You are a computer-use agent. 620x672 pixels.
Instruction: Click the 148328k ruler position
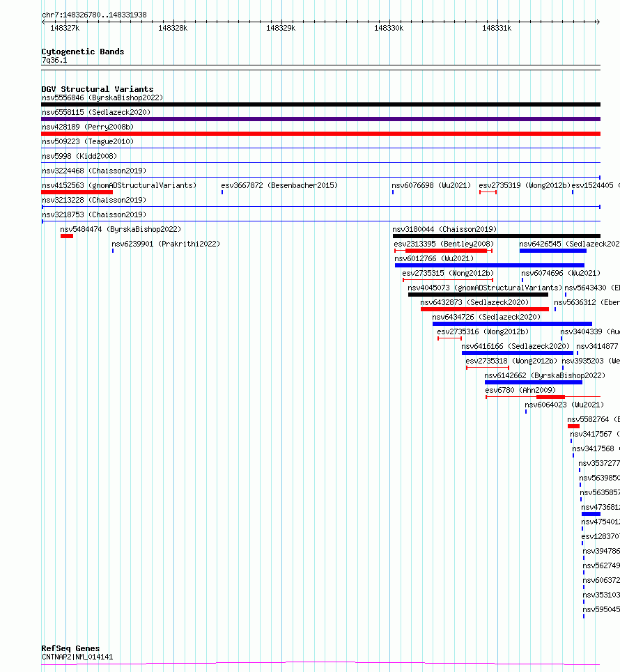point(173,28)
